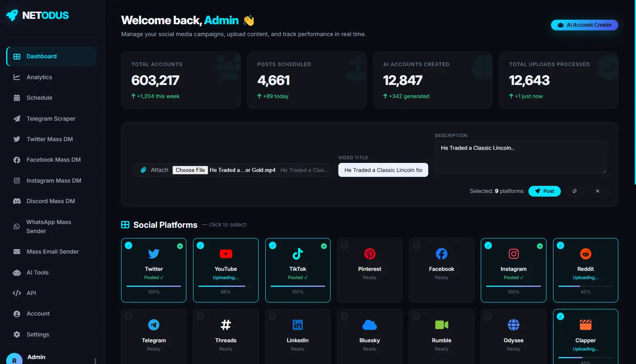Open the Dashboard menu item

point(51,56)
